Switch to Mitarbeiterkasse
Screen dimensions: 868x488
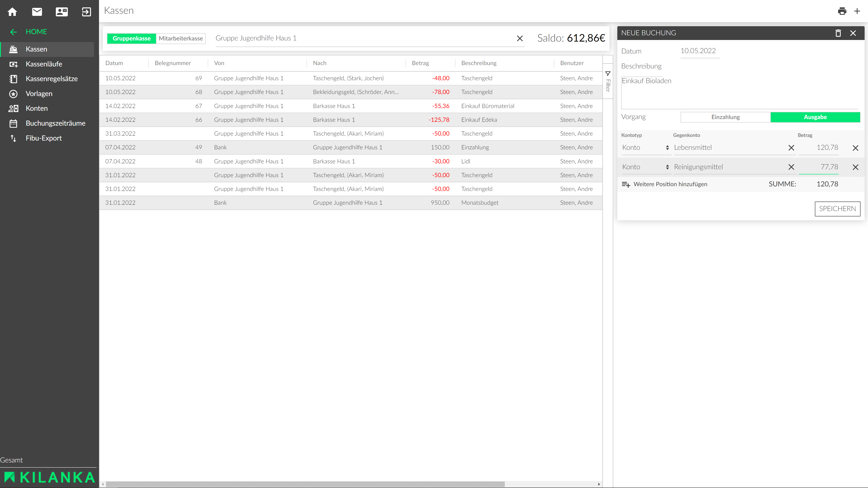tap(181, 38)
